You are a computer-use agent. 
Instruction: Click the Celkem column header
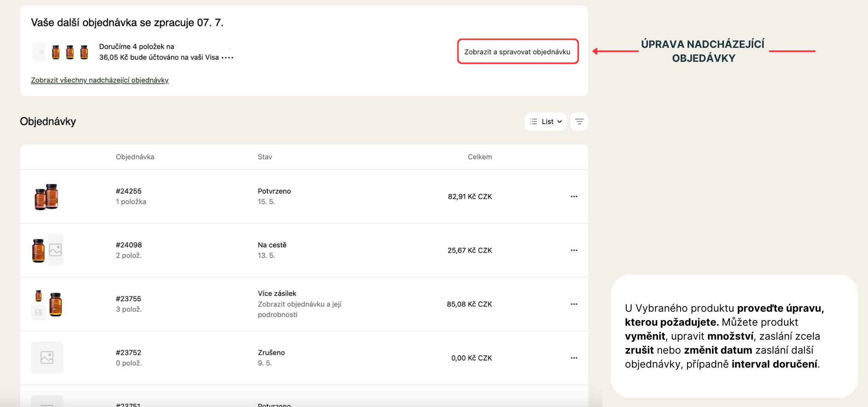tap(480, 157)
